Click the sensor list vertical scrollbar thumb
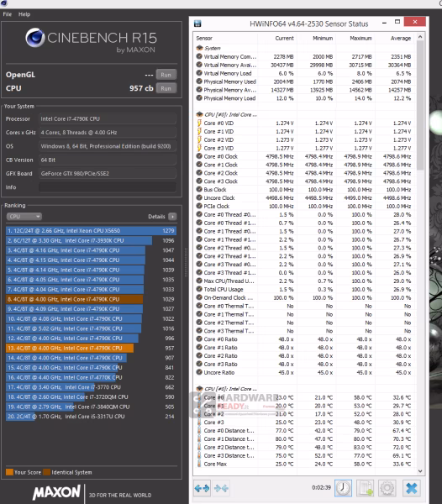The width and height of the screenshot is (442, 504). point(420,106)
